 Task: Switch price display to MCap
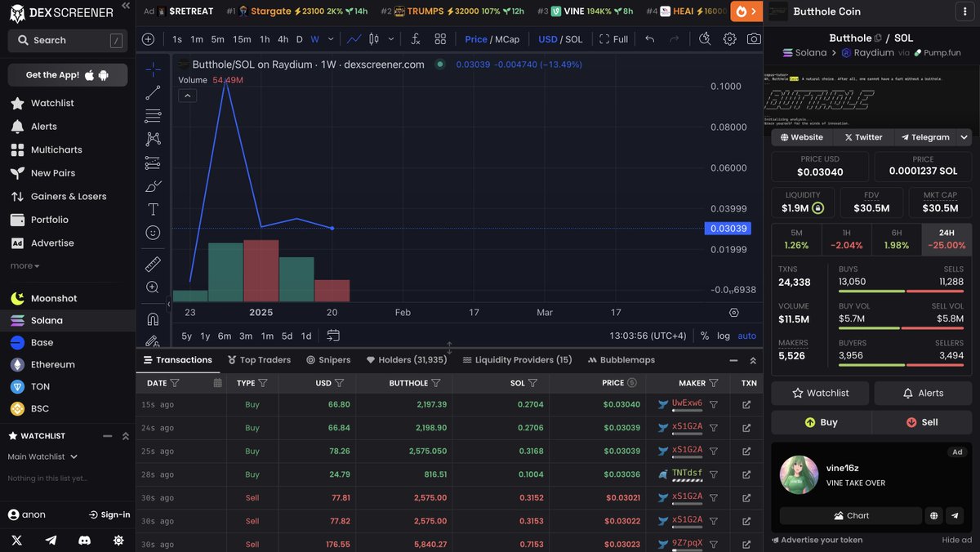pyautogui.click(x=507, y=39)
